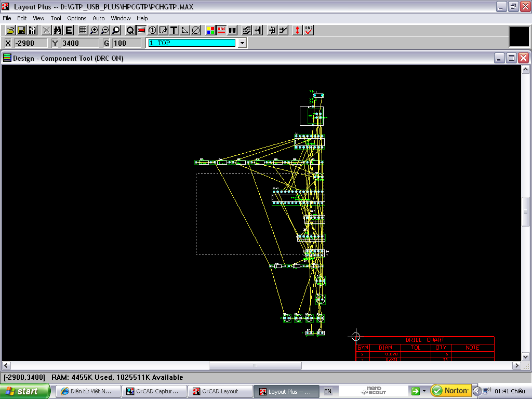
Task: Select the Add/Edit Route mode icon
Action: (283, 31)
